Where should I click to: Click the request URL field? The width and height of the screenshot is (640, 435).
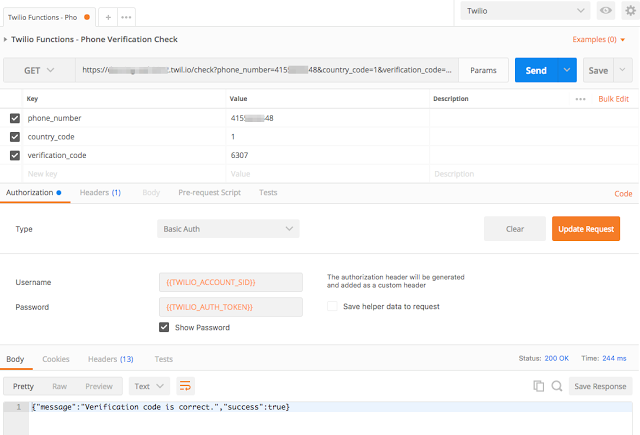pyautogui.click(x=267, y=70)
